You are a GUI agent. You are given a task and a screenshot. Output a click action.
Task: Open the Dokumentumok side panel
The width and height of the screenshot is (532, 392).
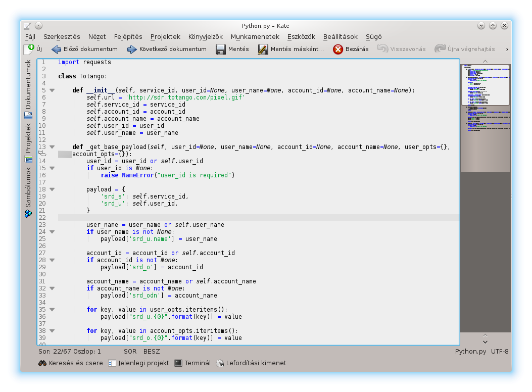coord(28,89)
